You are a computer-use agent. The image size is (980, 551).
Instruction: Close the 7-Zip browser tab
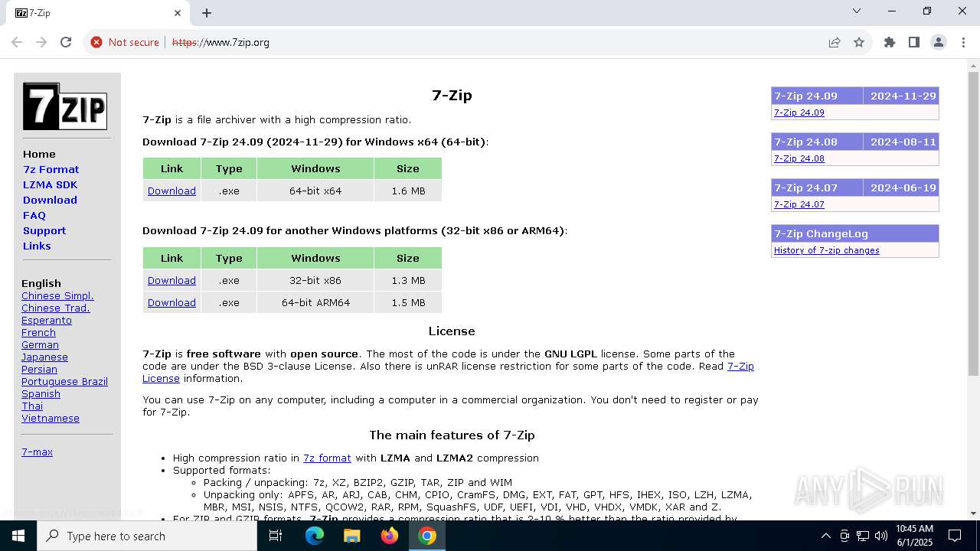pos(178,13)
